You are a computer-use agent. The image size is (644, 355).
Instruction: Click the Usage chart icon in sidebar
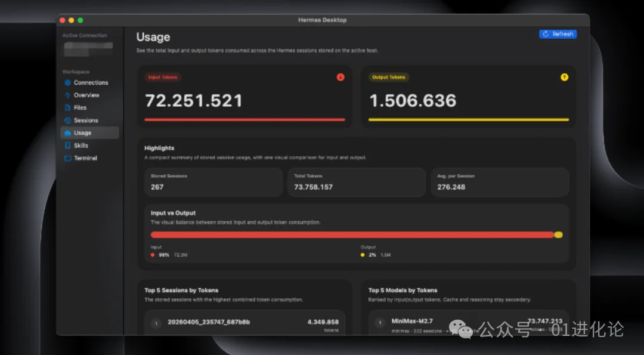coord(68,133)
